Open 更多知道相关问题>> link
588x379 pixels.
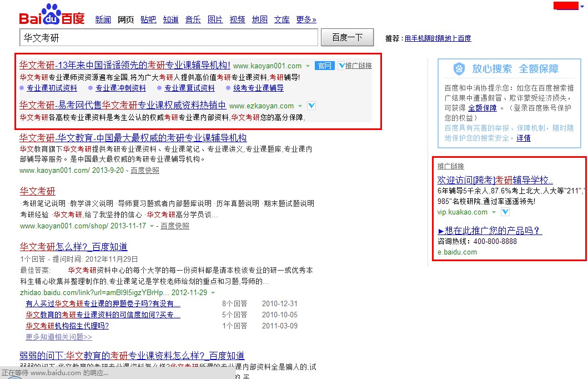59,337
